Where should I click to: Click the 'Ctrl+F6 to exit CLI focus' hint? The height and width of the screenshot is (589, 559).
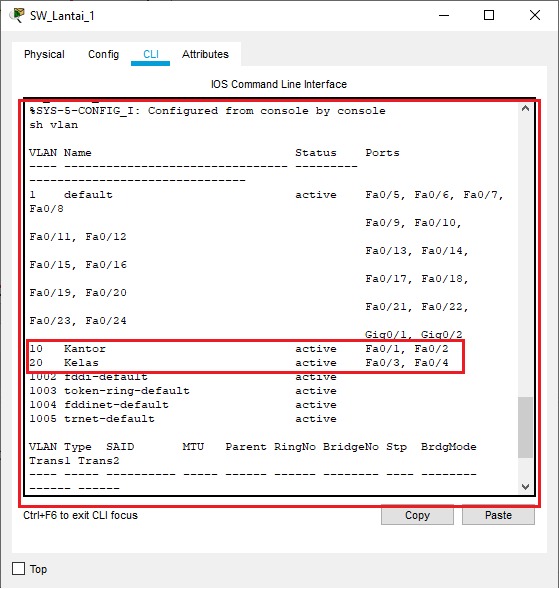[x=80, y=515]
